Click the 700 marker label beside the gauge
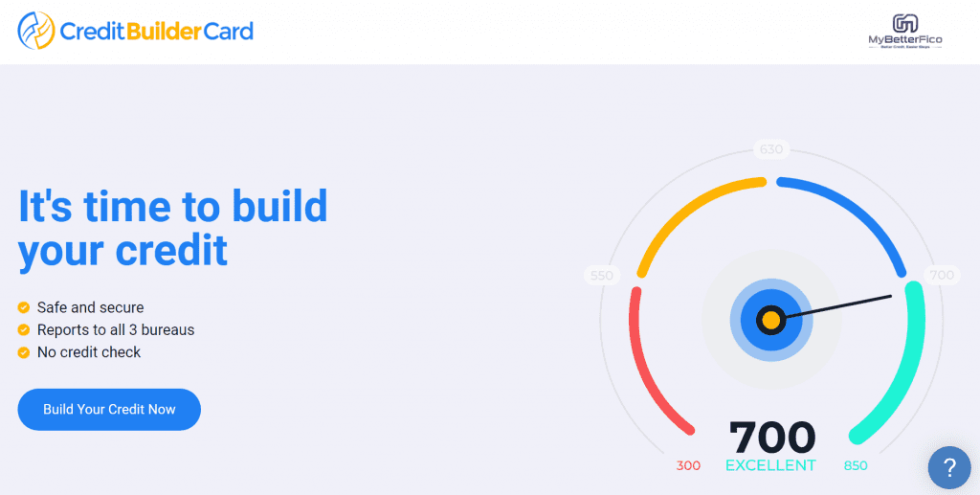The width and height of the screenshot is (980, 495). 942,276
